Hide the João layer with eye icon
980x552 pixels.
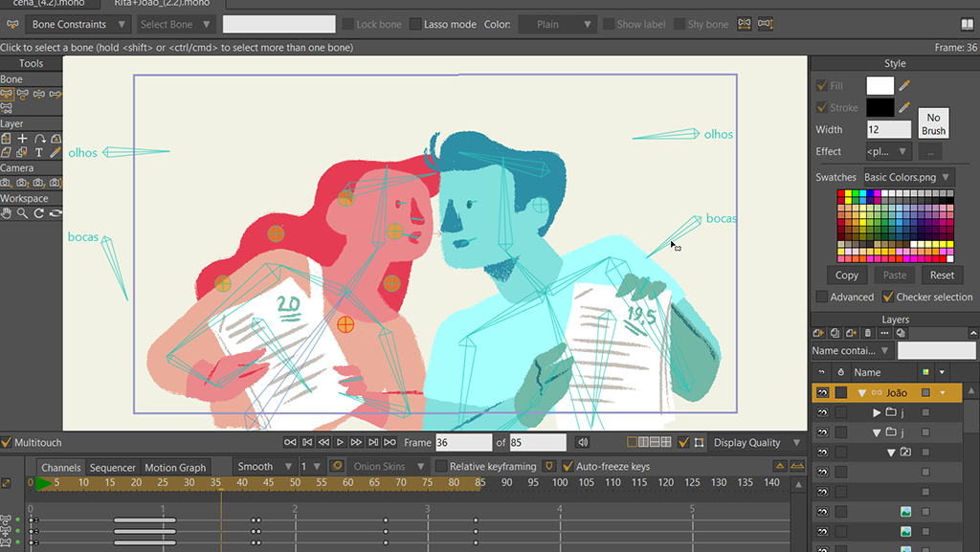(821, 392)
